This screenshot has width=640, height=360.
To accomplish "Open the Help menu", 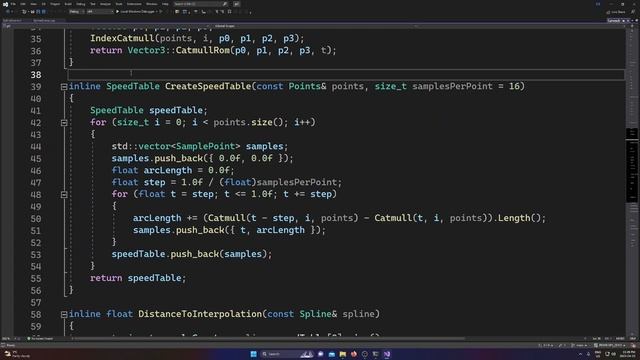I will (x=165, y=4).
